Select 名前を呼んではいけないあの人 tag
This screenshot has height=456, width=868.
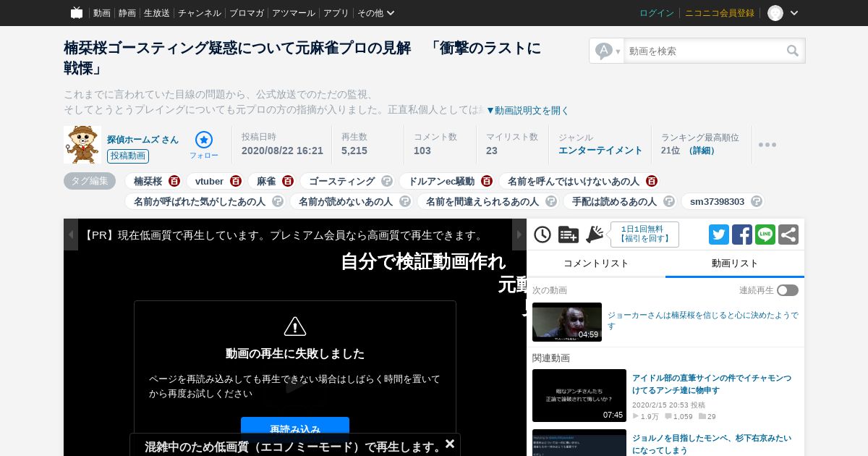(574, 182)
